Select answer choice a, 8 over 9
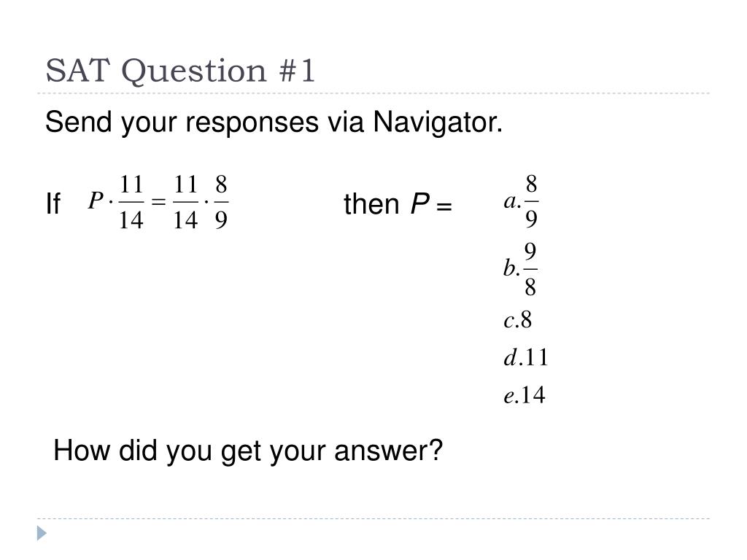This screenshot has height=560, width=747. 521,201
